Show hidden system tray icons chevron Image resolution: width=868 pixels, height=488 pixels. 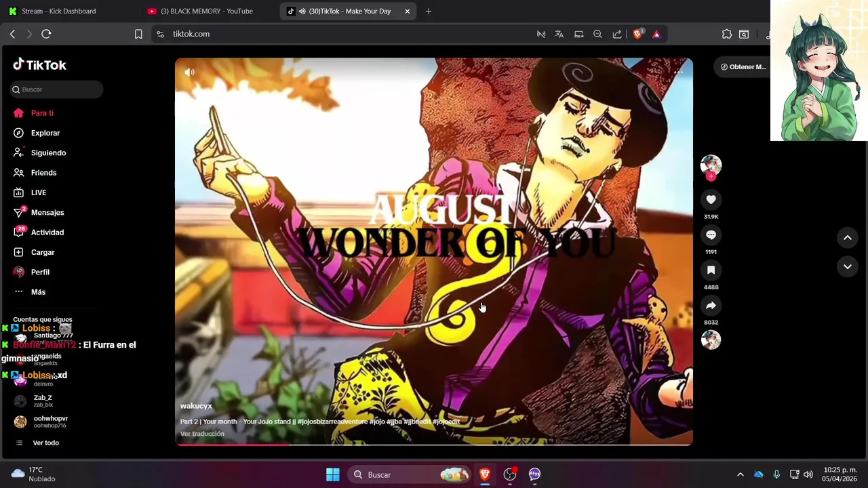[741, 474]
